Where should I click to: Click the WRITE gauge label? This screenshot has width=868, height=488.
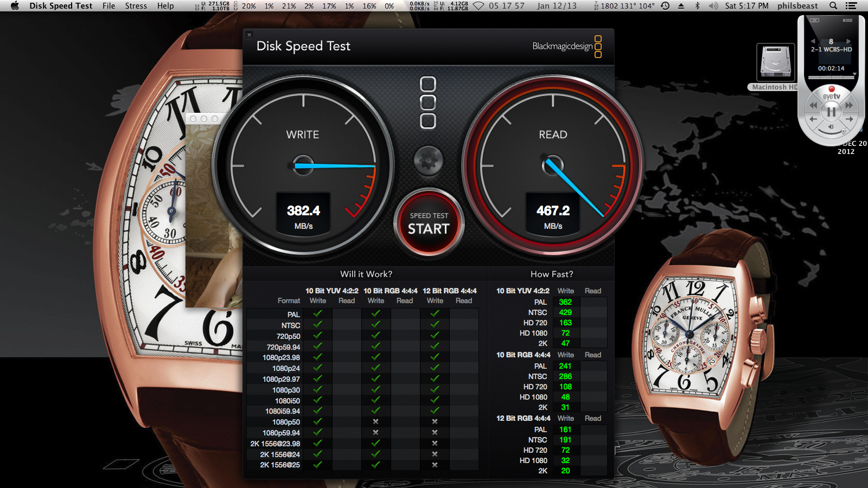[303, 134]
